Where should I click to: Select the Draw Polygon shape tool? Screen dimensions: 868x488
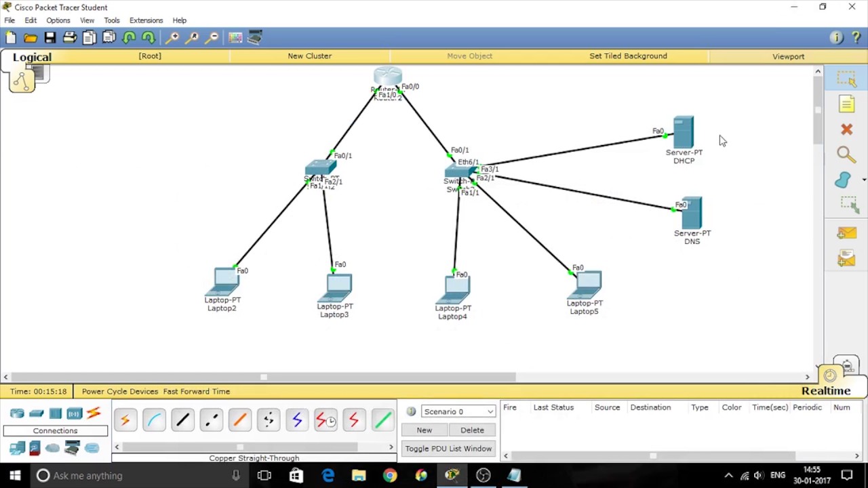[x=842, y=180]
